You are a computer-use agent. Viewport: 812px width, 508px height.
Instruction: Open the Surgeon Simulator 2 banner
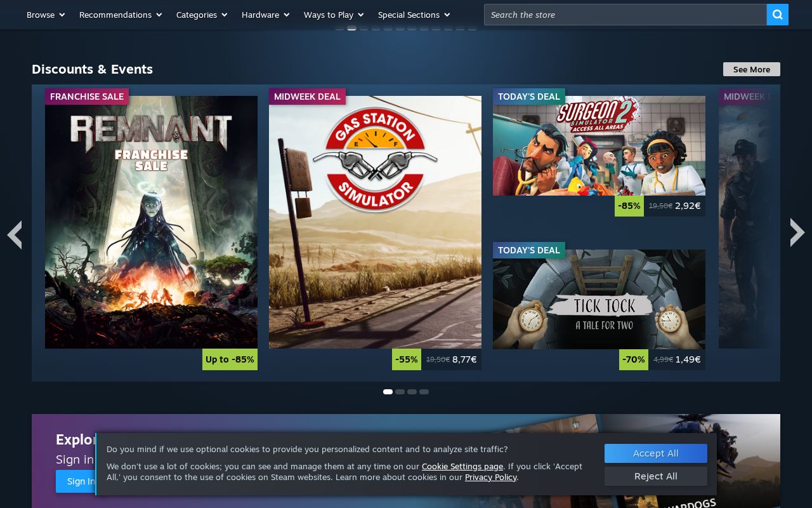click(599, 145)
